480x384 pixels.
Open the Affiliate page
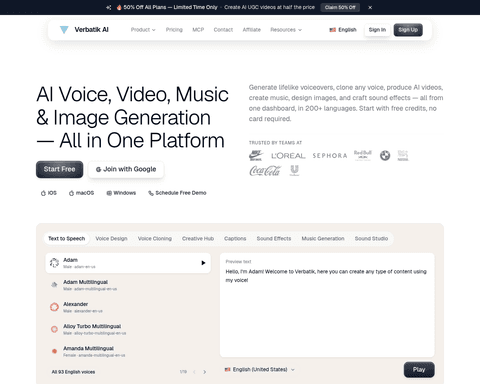point(252,30)
